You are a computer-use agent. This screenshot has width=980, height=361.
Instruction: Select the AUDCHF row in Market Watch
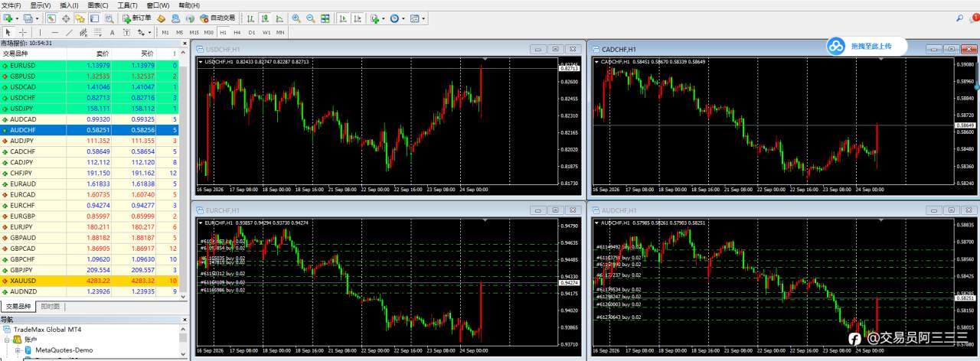click(90, 130)
